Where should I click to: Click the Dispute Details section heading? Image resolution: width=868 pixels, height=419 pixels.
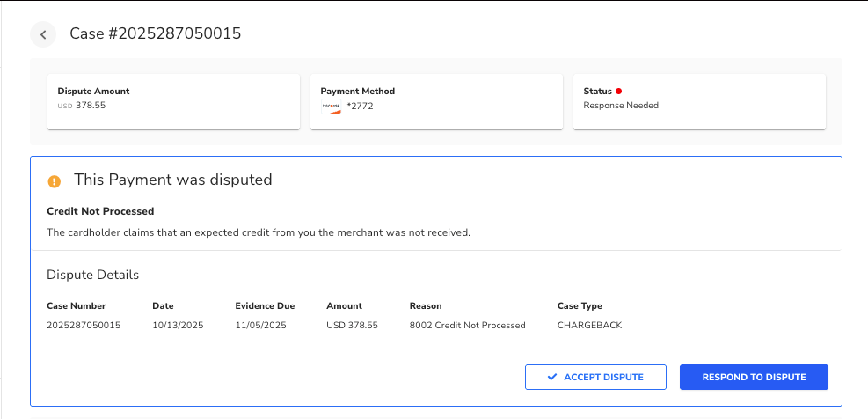(x=92, y=275)
